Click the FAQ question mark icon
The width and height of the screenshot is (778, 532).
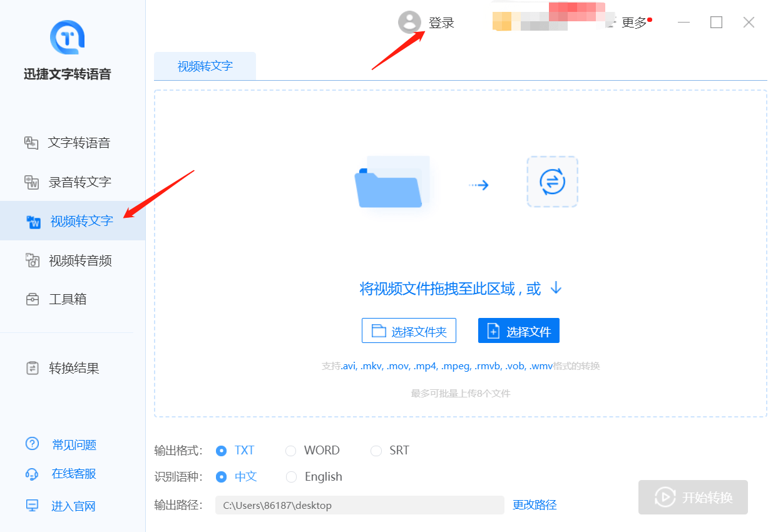32,444
